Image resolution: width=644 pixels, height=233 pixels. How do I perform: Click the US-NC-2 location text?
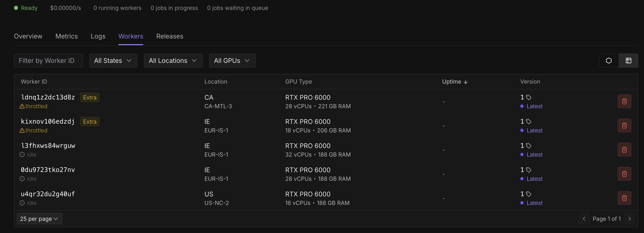(x=217, y=203)
